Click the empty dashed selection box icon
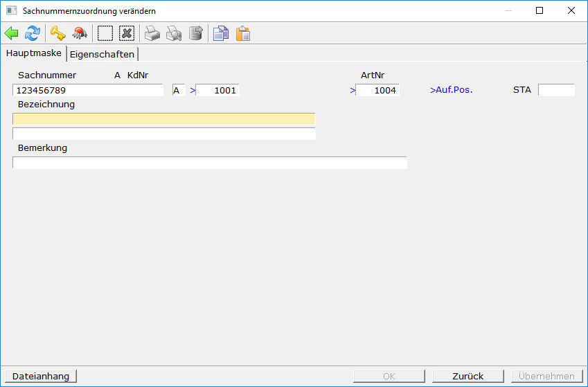 (x=105, y=33)
